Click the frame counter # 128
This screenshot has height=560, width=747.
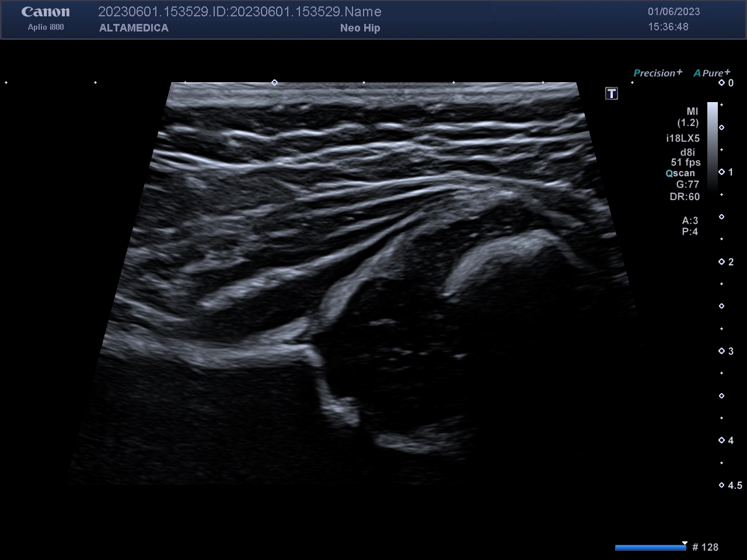click(x=705, y=547)
